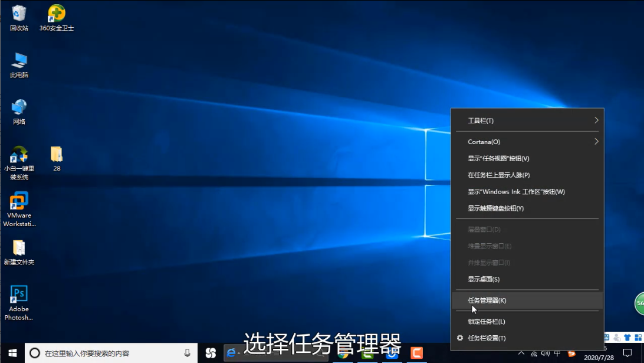Choose 任务管理器 (Task Manager) from menu
This screenshot has height=363, width=644.
coord(487,300)
